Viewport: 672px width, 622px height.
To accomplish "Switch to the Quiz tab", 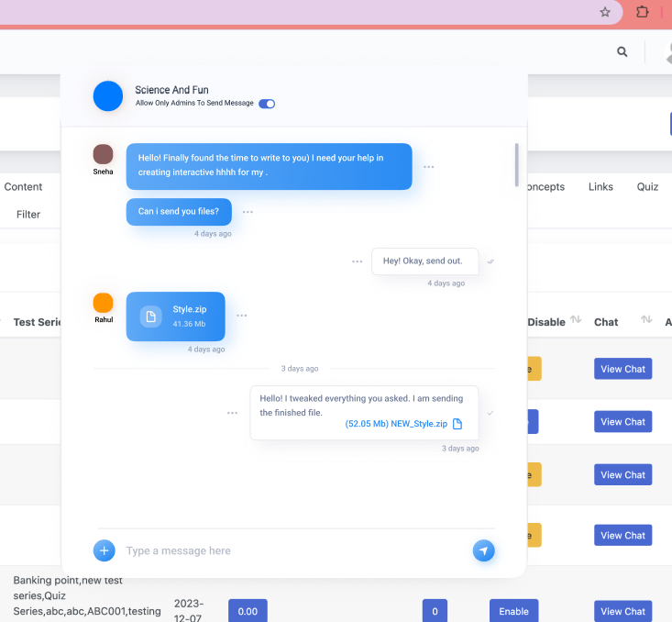I will coord(647,186).
